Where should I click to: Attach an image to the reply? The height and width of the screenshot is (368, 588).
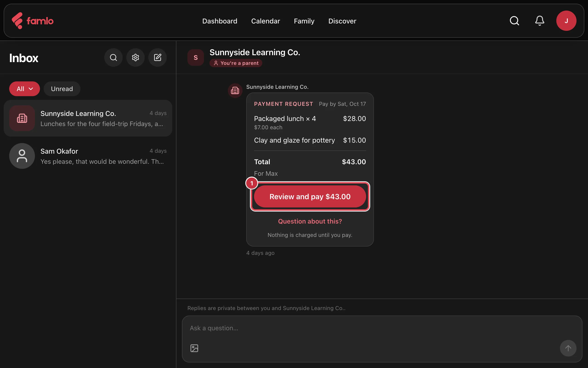(x=194, y=348)
